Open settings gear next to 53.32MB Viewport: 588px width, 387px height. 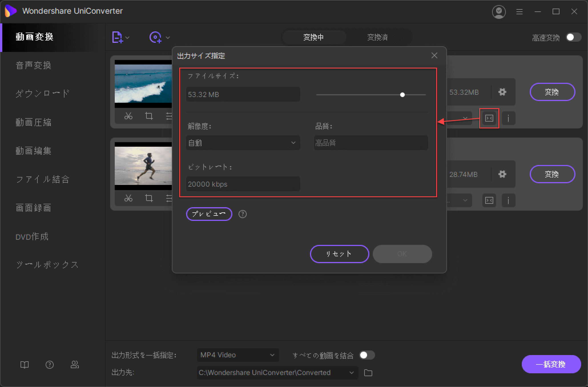pos(502,92)
